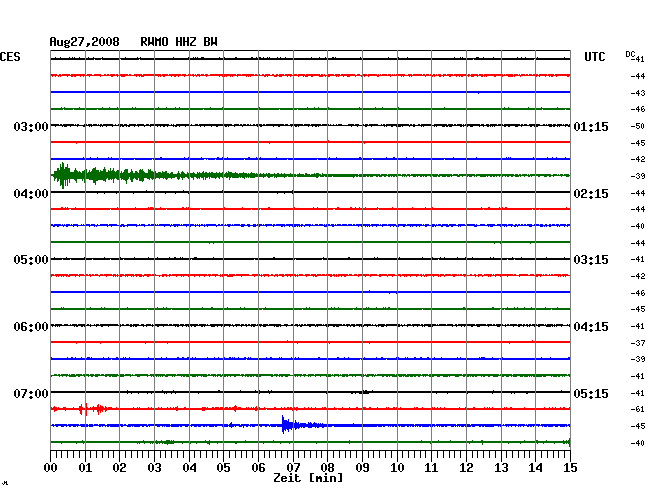Select minute tick label 03
This screenshot has width=650, height=494.
pos(154,467)
